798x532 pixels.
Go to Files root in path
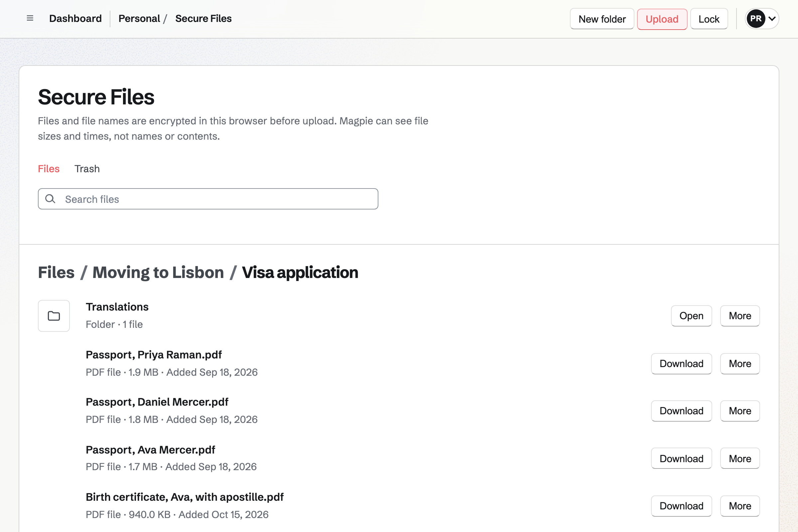tap(56, 272)
